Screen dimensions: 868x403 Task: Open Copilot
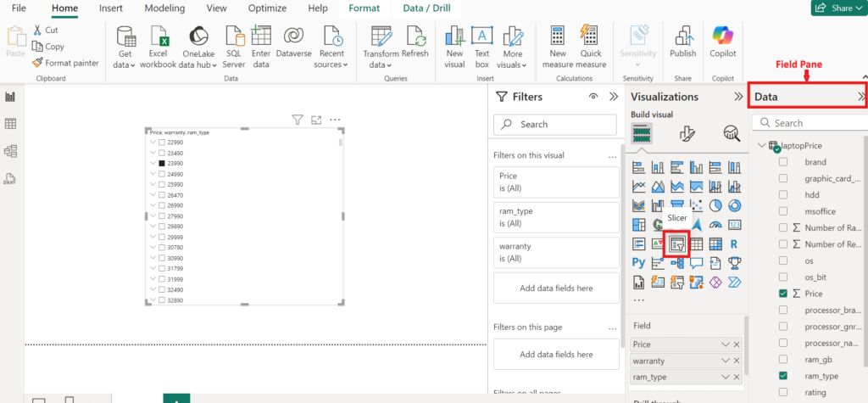click(723, 42)
